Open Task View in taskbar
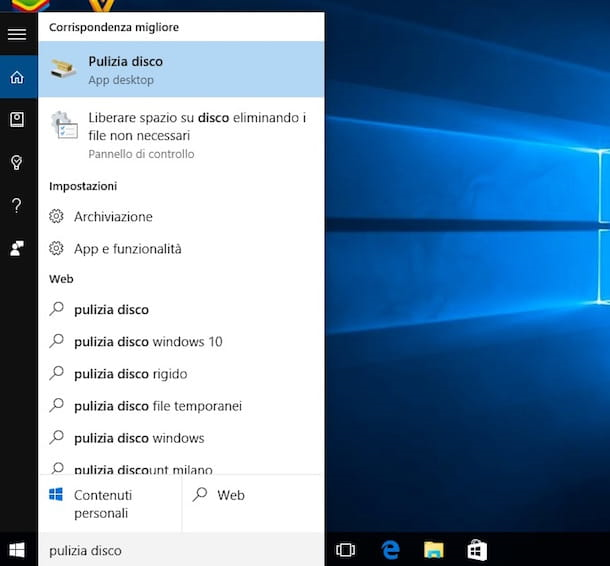Screen dimensions: 610x566 [346, 550]
